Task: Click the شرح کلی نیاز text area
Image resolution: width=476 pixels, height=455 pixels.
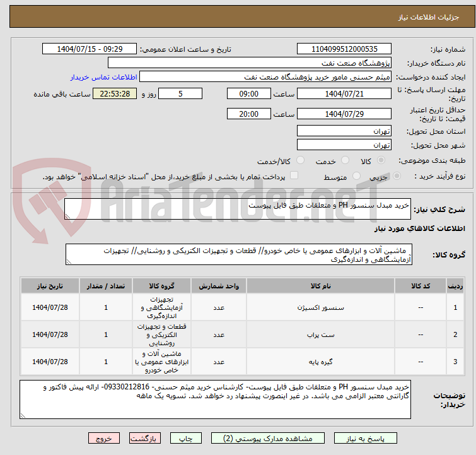Action: pyautogui.click(x=238, y=209)
